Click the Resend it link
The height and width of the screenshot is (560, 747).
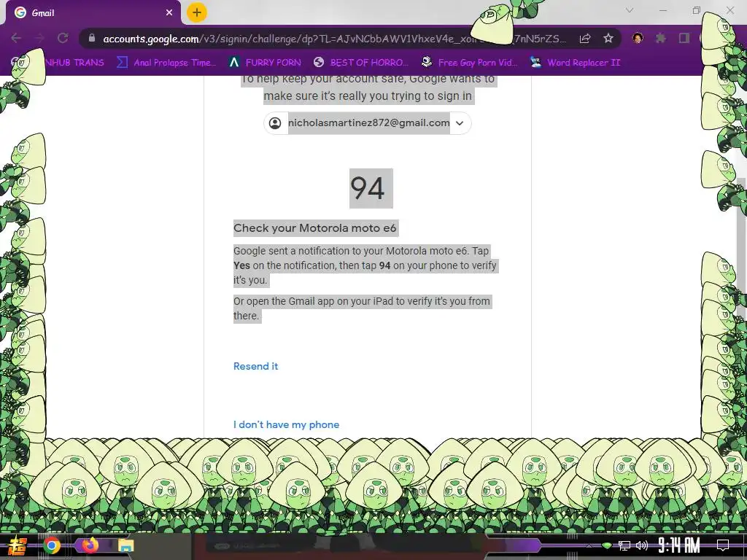[x=256, y=366]
